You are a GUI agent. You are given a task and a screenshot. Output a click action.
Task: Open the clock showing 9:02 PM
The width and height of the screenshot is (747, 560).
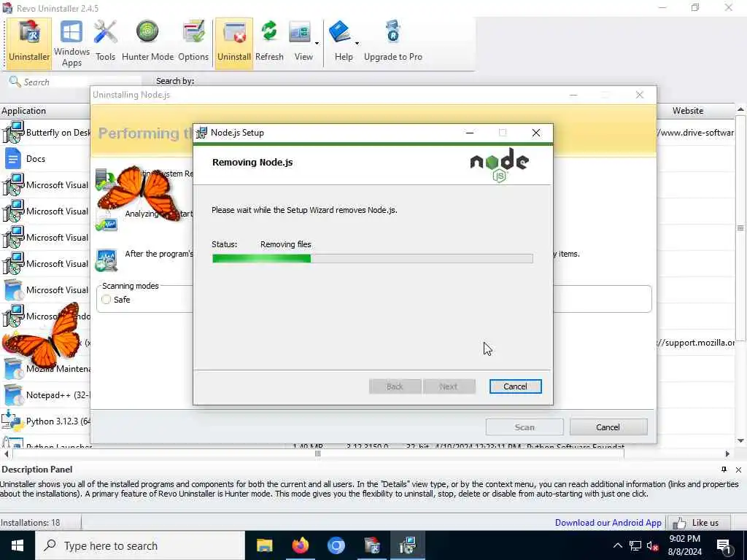684,545
